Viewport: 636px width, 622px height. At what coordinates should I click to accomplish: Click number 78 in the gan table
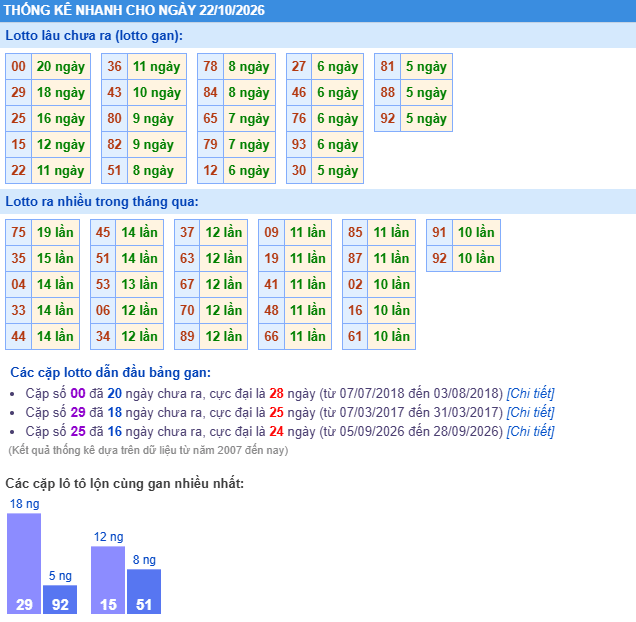210,67
